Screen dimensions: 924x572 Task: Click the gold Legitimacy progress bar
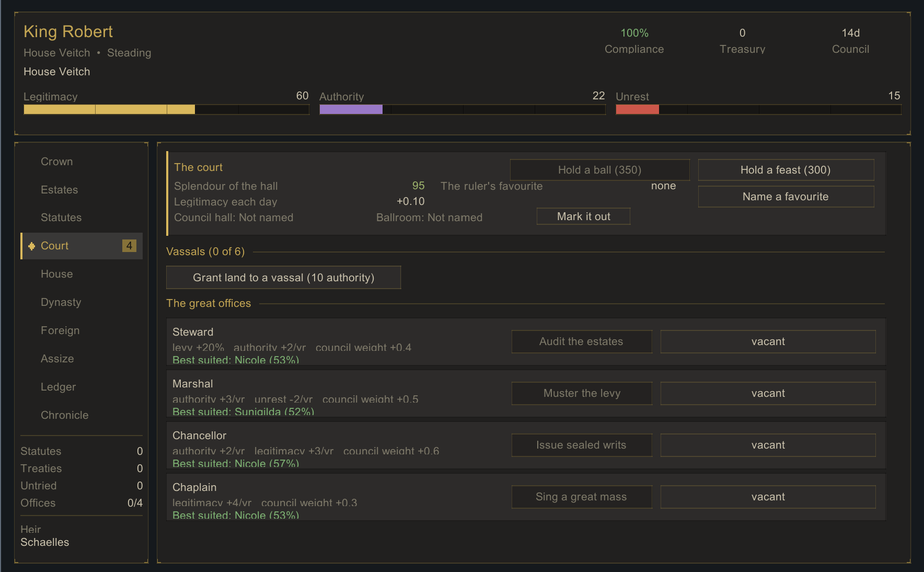(x=166, y=109)
